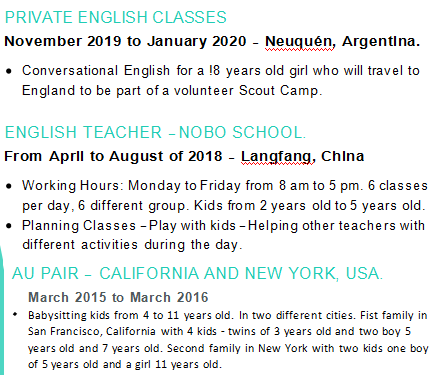Click the teal decorative bar at left edge

2,310
